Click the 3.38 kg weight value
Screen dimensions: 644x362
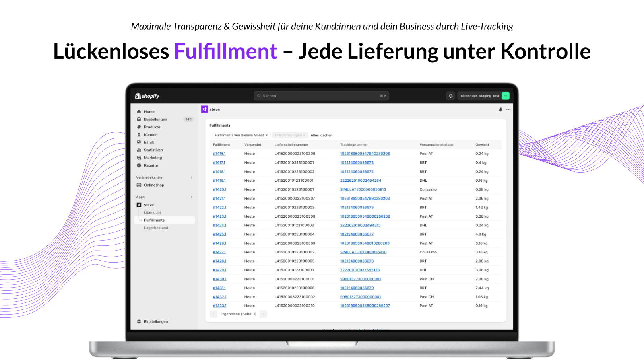click(482, 216)
